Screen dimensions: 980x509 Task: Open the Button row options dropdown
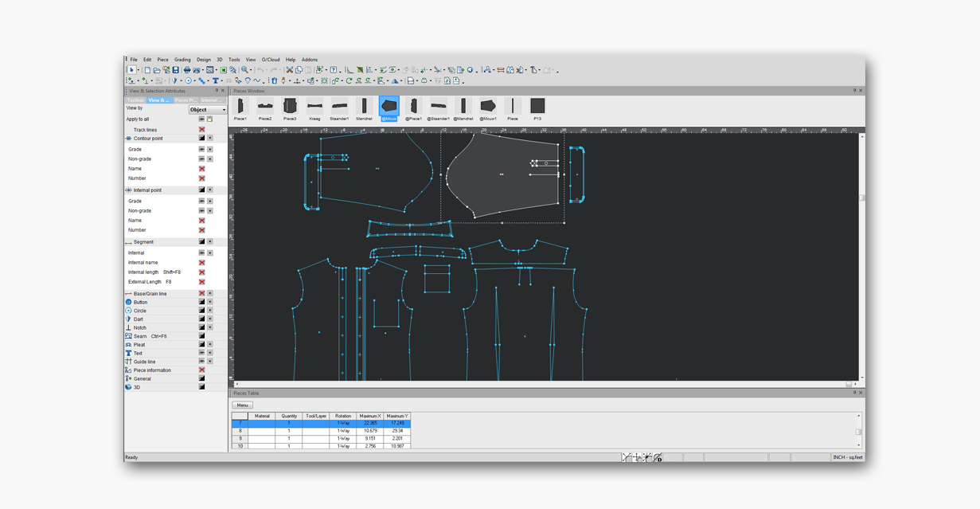coord(210,302)
